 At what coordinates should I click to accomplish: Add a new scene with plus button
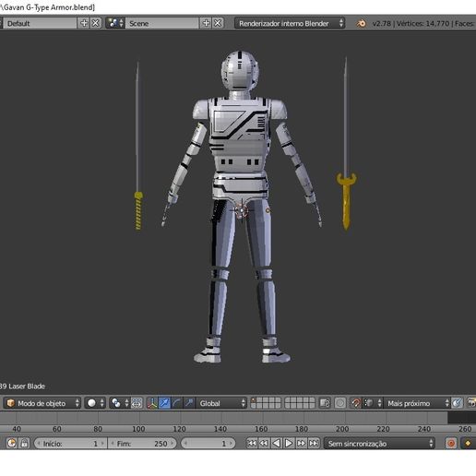(206, 23)
